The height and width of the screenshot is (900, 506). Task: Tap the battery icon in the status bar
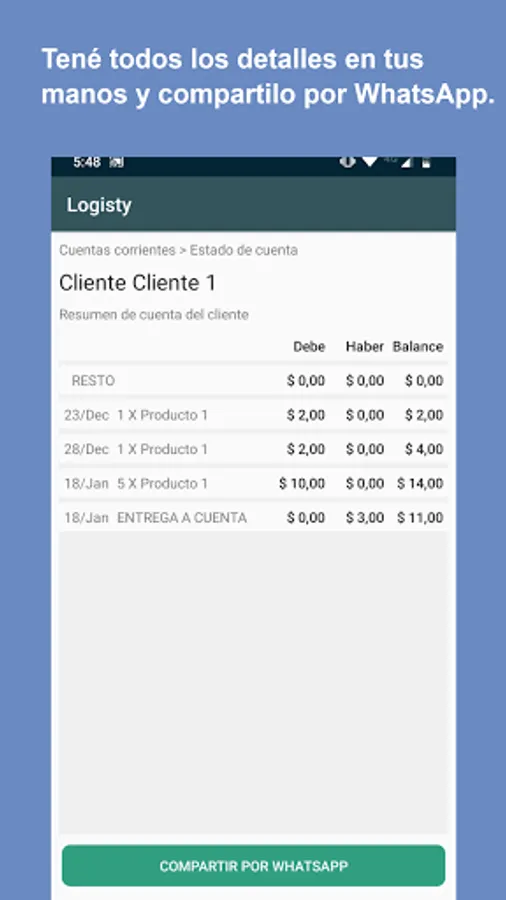426,163
